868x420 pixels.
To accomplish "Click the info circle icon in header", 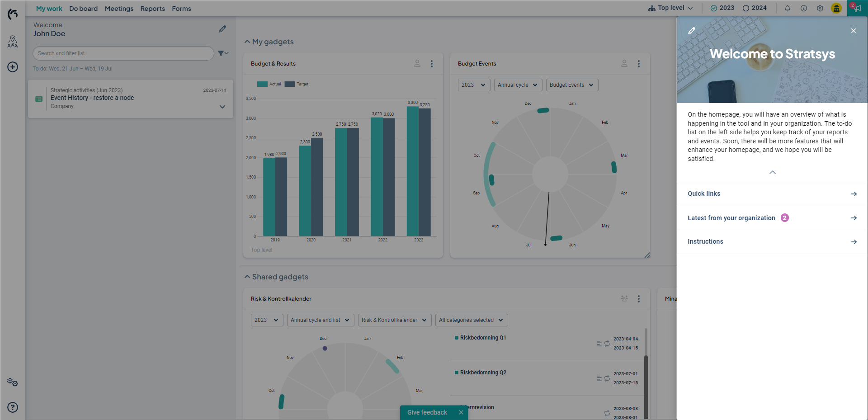I will click(804, 8).
